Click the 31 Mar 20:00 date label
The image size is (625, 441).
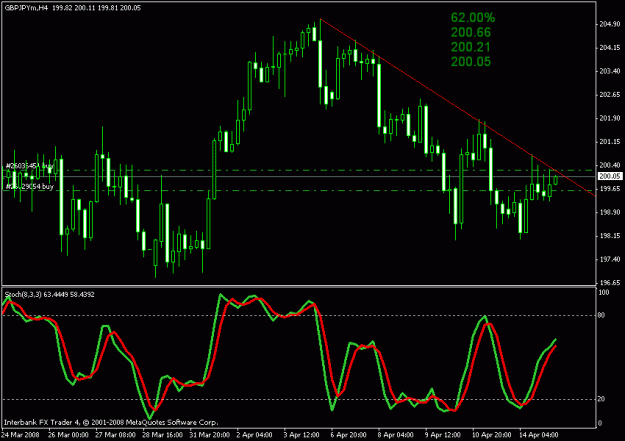pyautogui.click(x=210, y=435)
